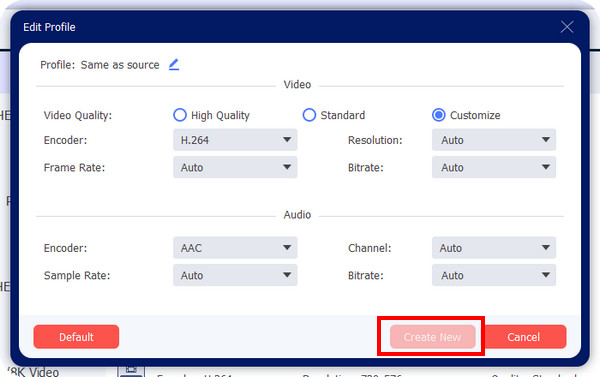Click the Same as source profile name
Viewport: 600px width, 377px height.
[x=120, y=65]
